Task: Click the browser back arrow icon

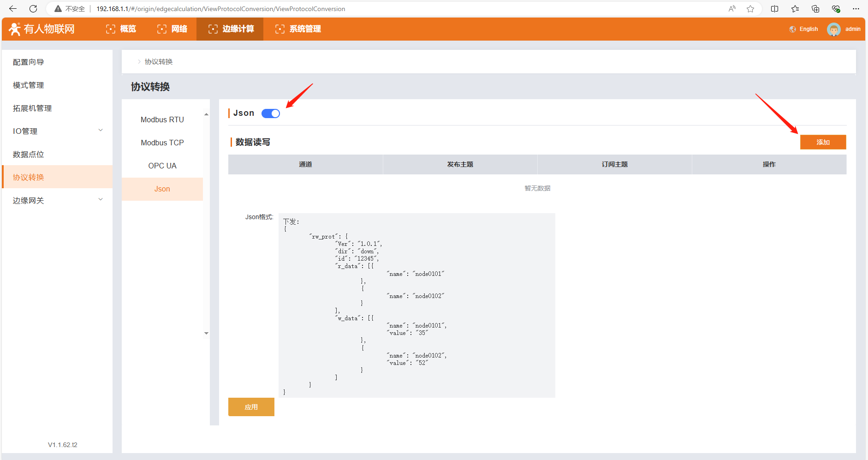Action: point(13,9)
